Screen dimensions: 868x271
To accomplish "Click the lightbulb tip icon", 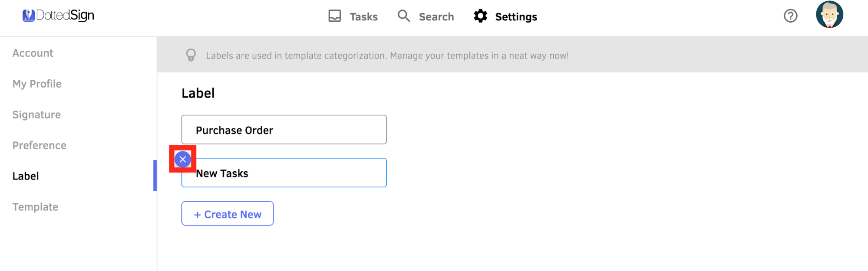I will 191,55.
